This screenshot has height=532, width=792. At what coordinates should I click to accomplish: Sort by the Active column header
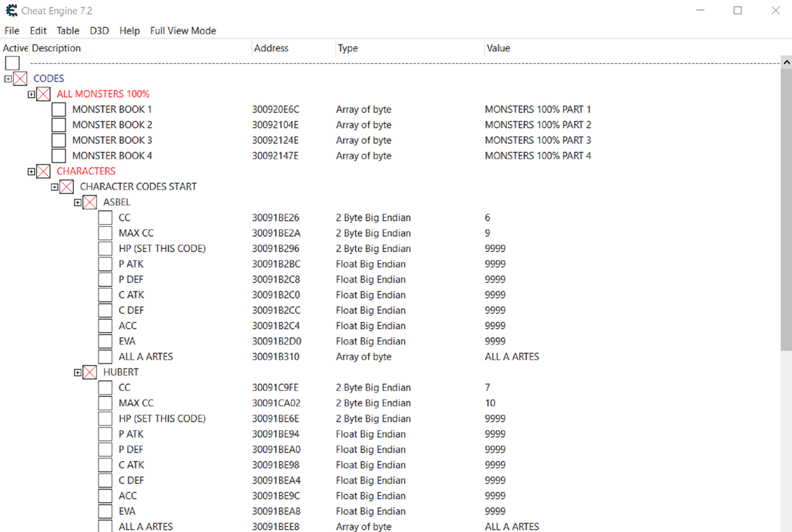[15, 48]
